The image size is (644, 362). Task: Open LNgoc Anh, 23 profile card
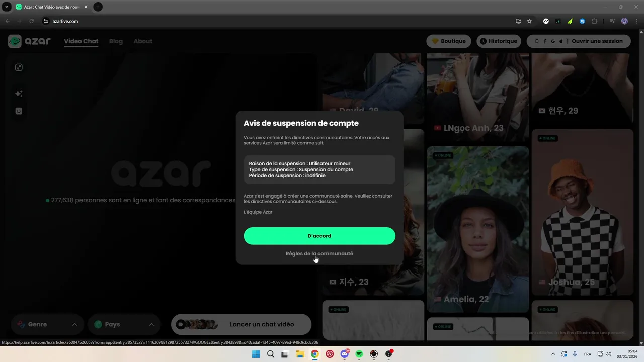click(478, 97)
